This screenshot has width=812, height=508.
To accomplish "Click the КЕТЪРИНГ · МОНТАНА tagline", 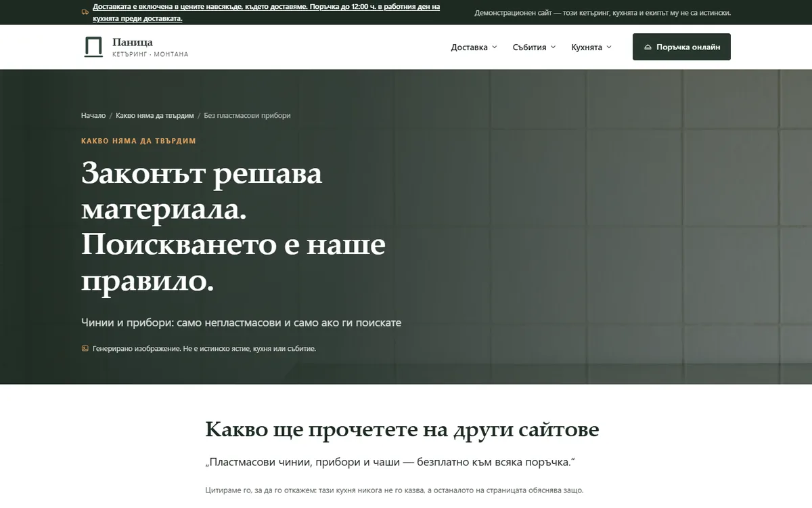I will [x=150, y=54].
